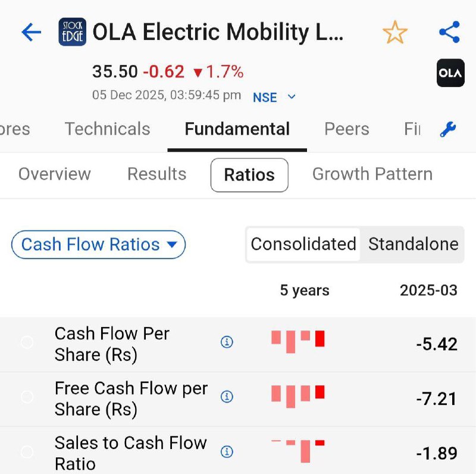Screen dimensions: 476x474
Task: Tap the StockEdge logo icon
Action: coord(73,32)
